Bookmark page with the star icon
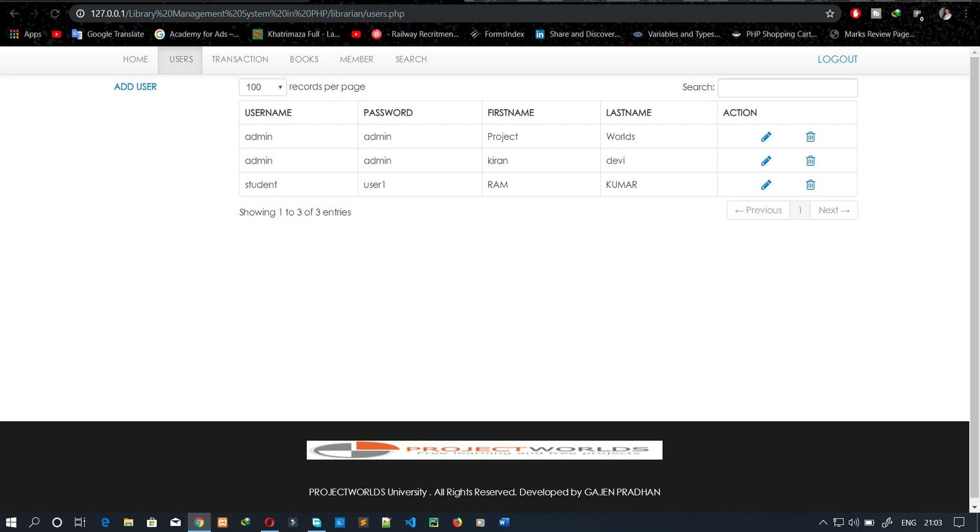This screenshot has height=532, width=980. (x=830, y=13)
